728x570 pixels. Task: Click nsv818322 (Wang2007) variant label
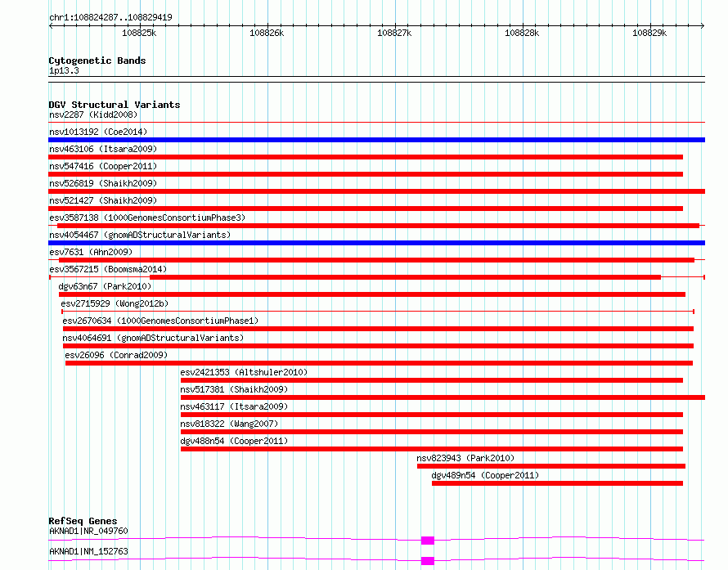pos(229,424)
